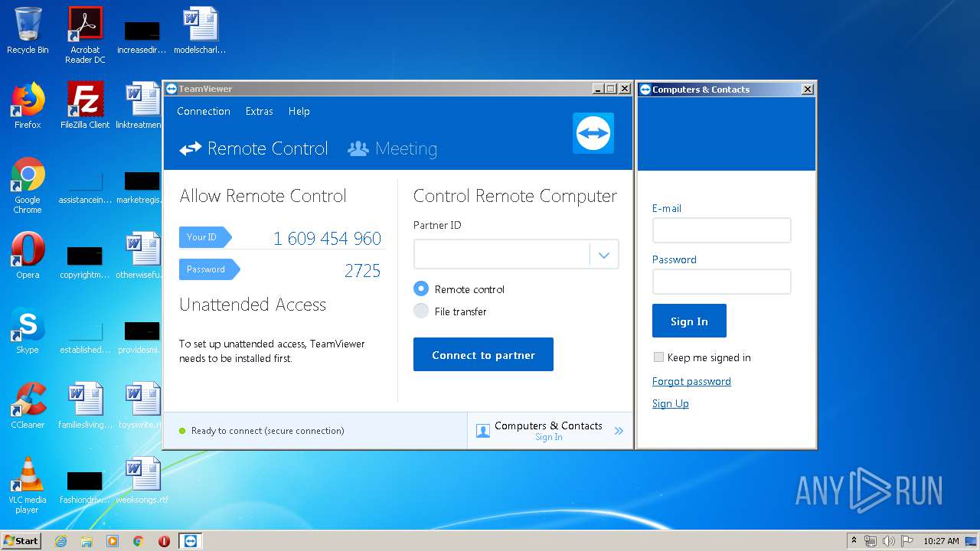This screenshot has width=980, height=551.
Task: Expand the Computers & Contacts chevron arrows
Action: pyautogui.click(x=619, y=431)
